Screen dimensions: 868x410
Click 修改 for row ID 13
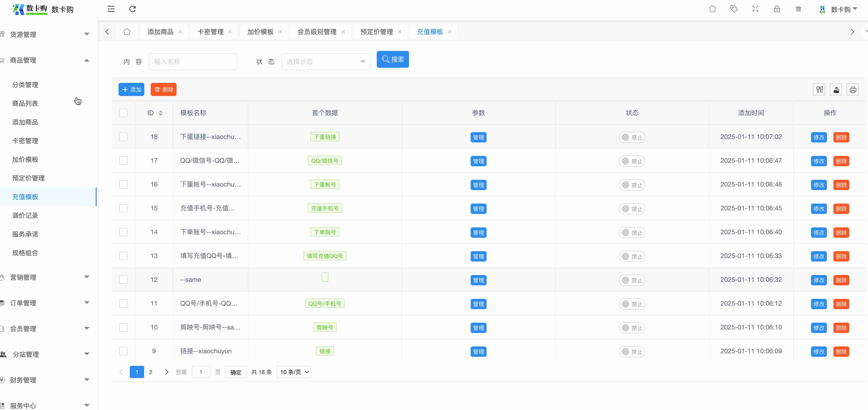click(819, 256)
